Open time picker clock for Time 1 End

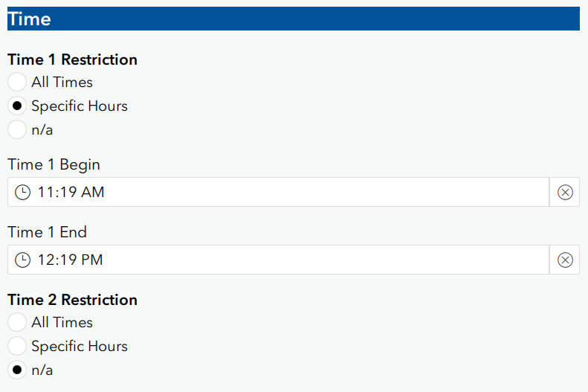tap(23, 260)
